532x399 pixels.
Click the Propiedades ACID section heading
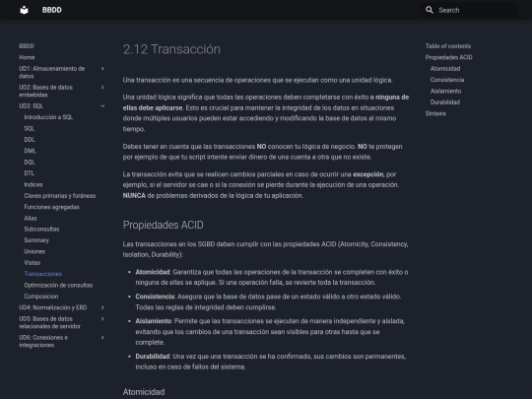tap(164, 225)
